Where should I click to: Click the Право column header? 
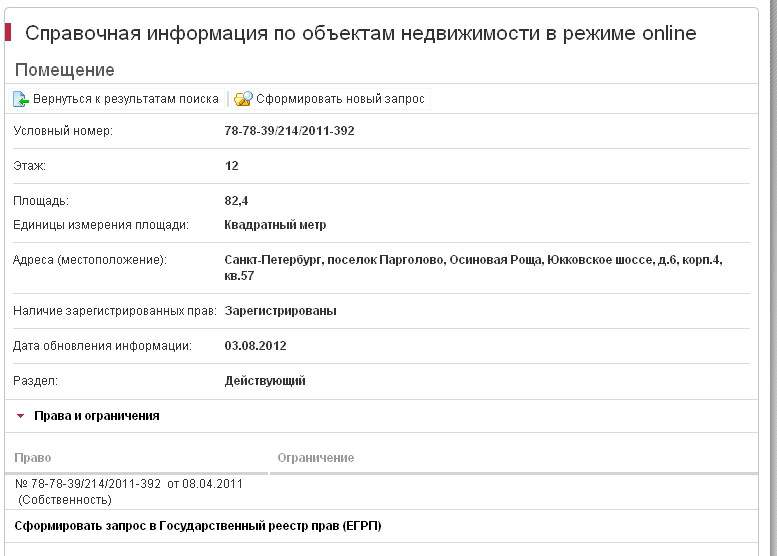(x=32, y=458)
